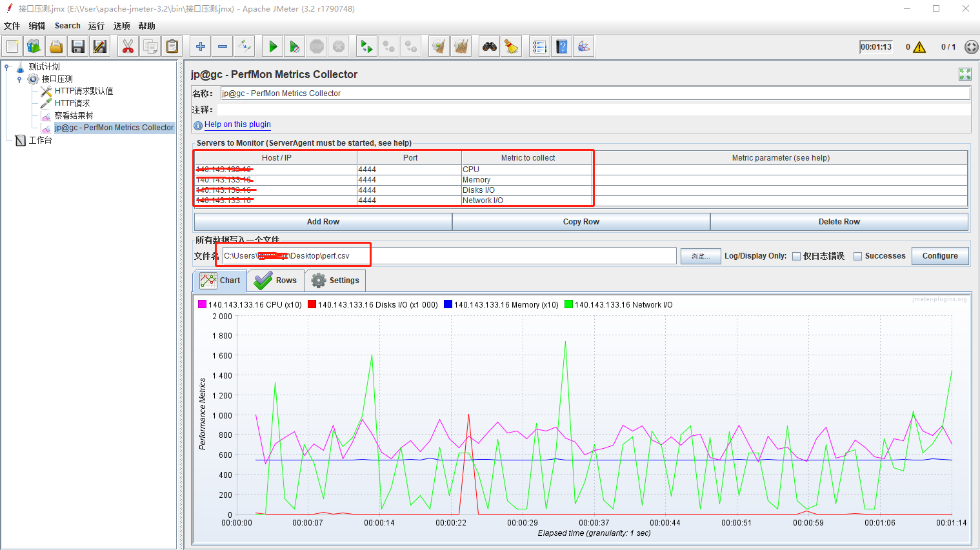Switch to the Rows tab
980x550 pixels.
point(275,280)
